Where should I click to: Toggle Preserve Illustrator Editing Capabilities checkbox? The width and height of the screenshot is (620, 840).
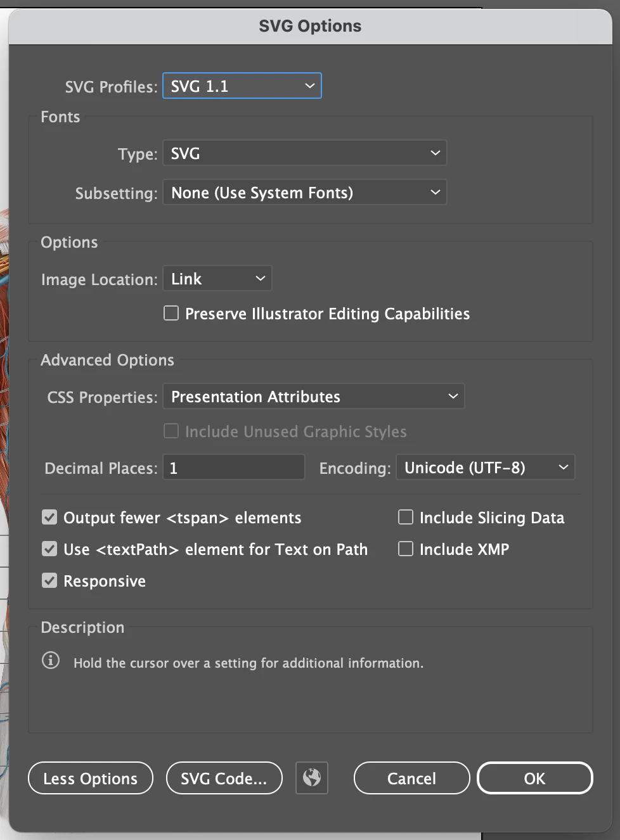pos(171,313)
